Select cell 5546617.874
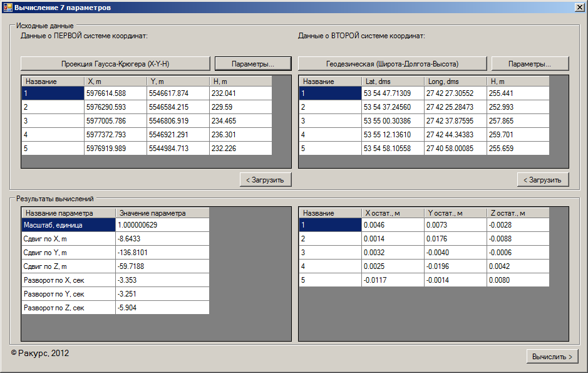 click(x=178, y=93)
